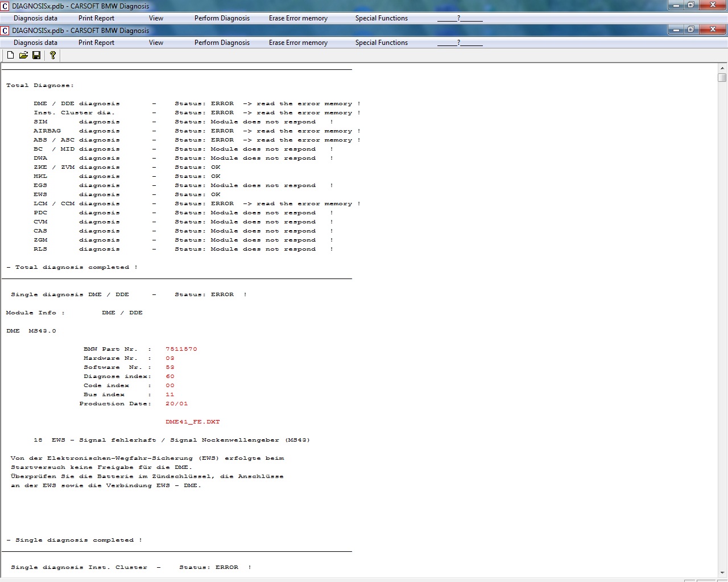Save using the floppy disk icon
728x582 pixels.
36,55
